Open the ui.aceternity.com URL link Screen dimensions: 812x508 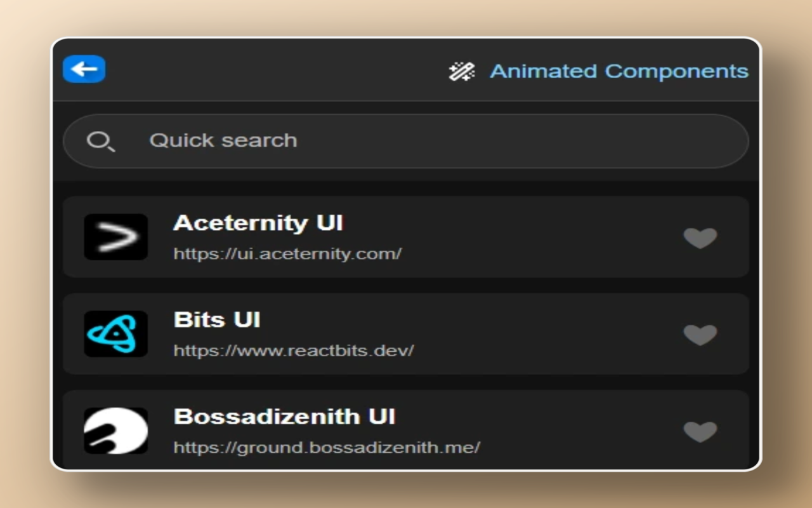tap(287, 254)
